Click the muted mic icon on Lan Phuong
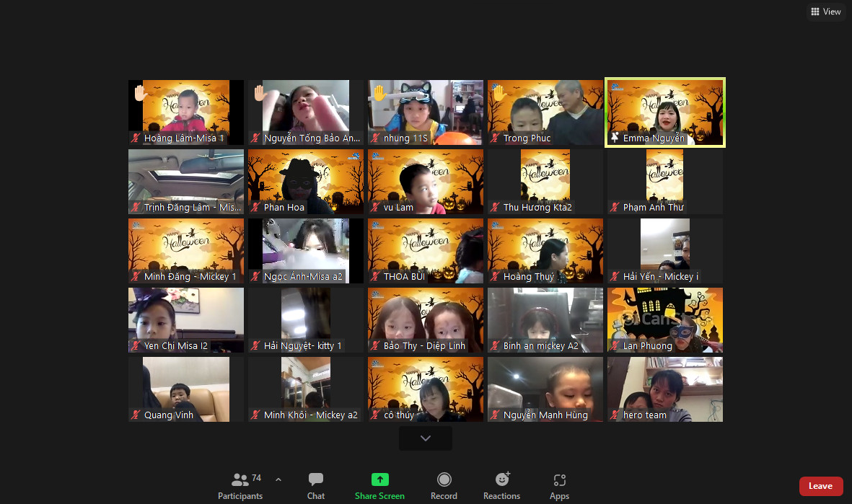Image resolution: width=852 pixels, height=504 pixels. click(x=614, y=346)
